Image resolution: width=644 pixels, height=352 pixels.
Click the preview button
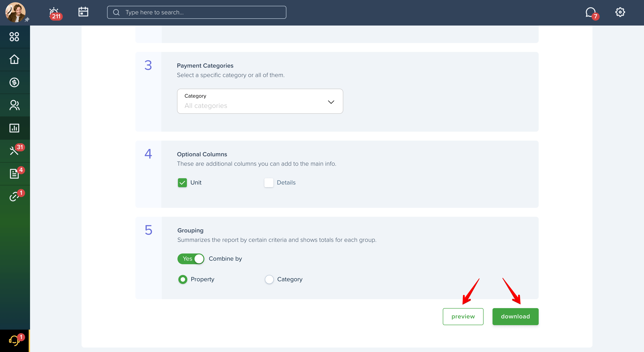tap(463, 317)
